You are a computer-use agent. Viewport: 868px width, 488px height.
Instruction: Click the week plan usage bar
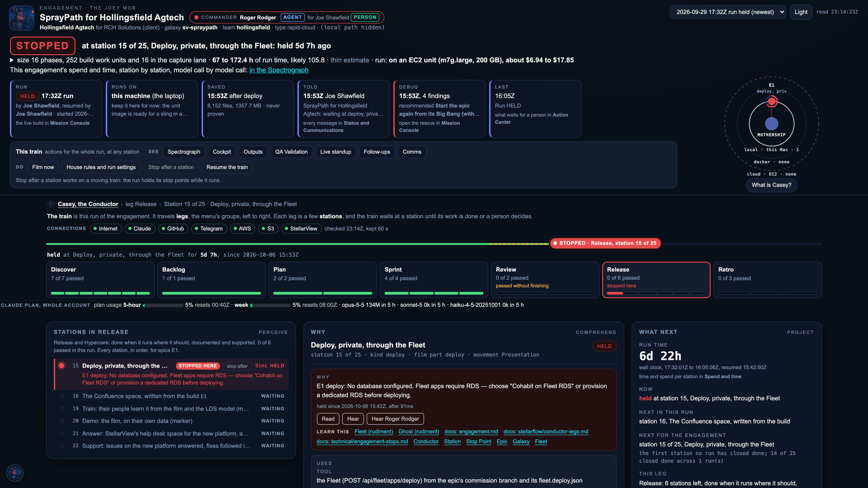270,305
